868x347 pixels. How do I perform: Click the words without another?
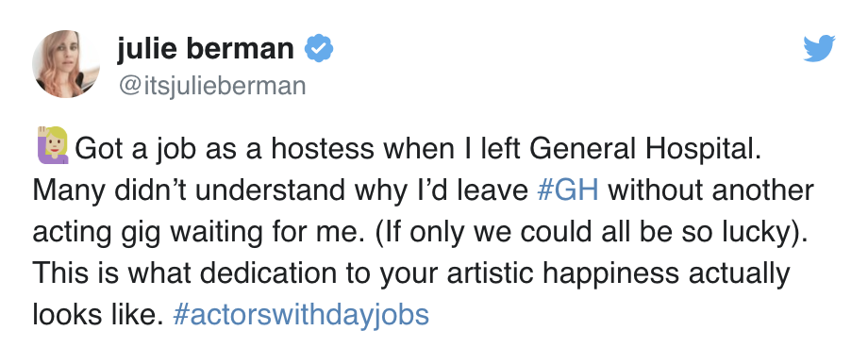(710, 190)
